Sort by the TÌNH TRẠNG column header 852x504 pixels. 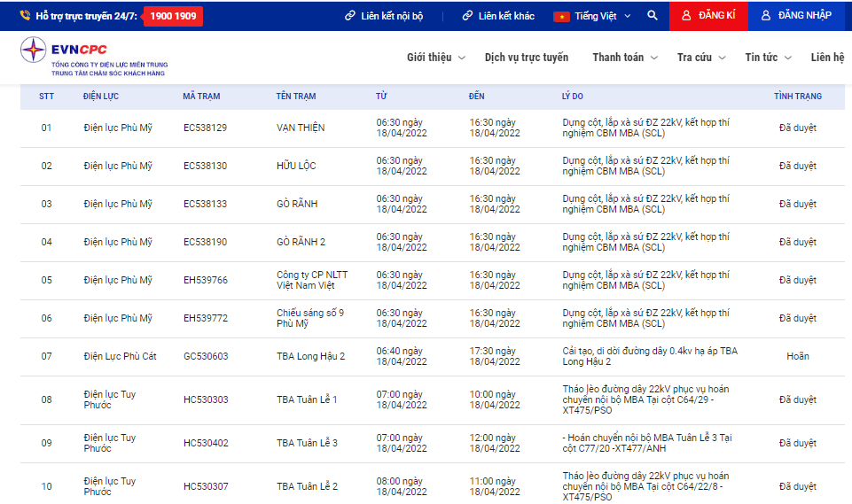(798, 97)
